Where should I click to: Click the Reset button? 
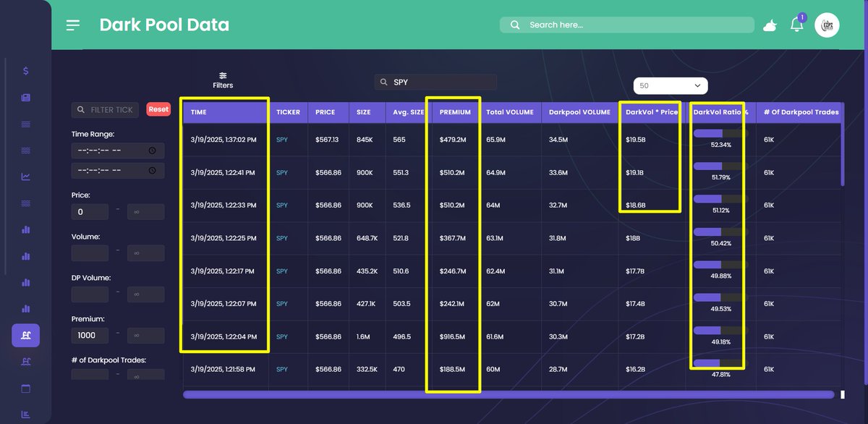click(x=158, y=109)
